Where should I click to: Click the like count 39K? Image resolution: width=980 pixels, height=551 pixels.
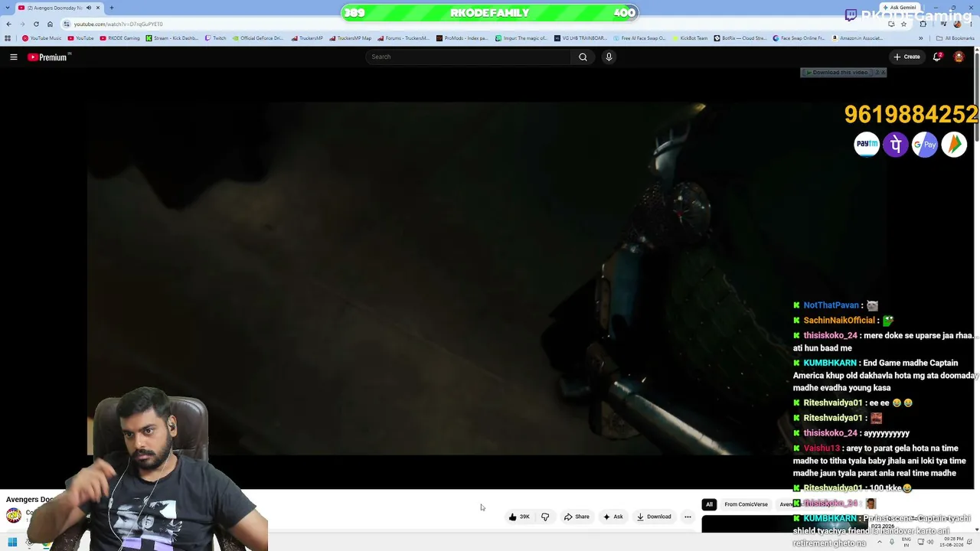[524, 517]
